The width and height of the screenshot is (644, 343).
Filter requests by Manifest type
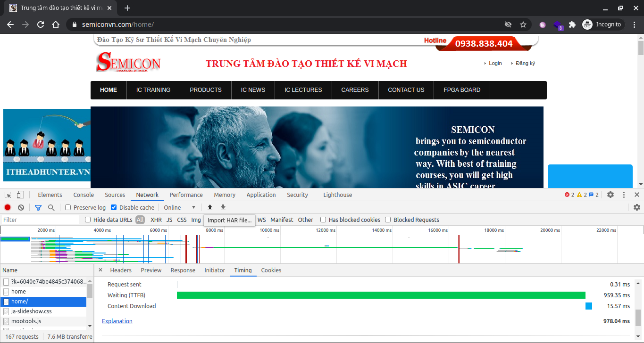click(x=282, y=220)
